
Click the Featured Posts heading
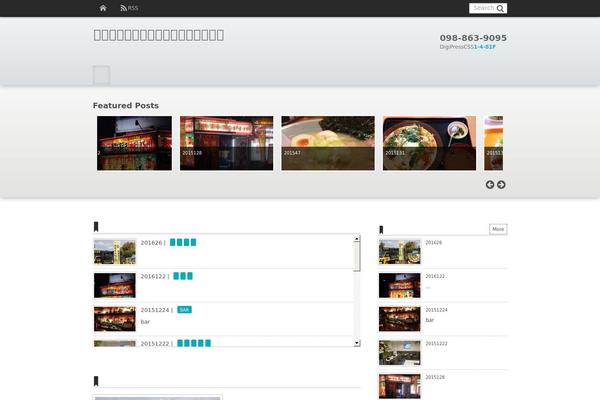click(126, 105)
